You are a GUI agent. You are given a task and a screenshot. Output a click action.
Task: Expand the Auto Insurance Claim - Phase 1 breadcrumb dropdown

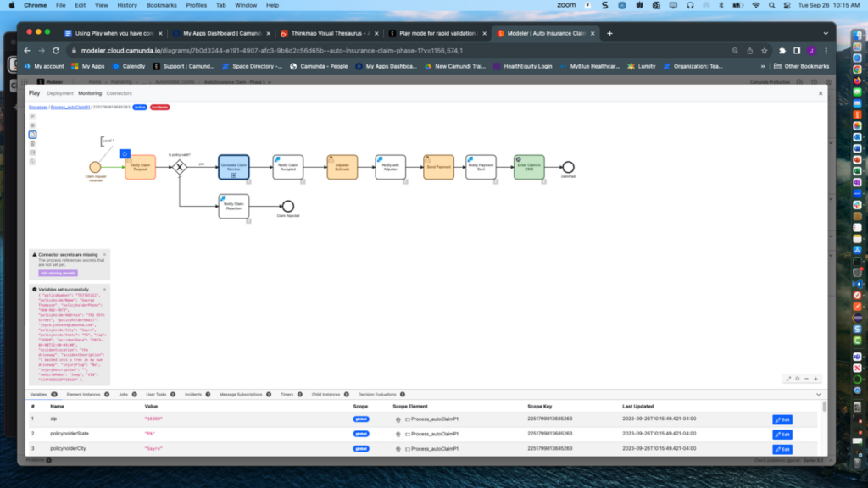[x=270, y=81]
